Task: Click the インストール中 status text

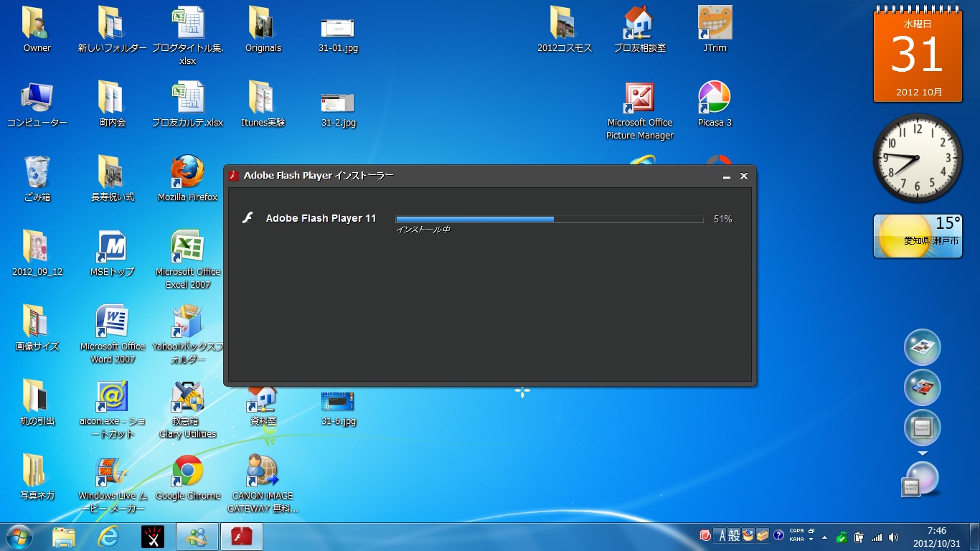Action: coord(423,230)
